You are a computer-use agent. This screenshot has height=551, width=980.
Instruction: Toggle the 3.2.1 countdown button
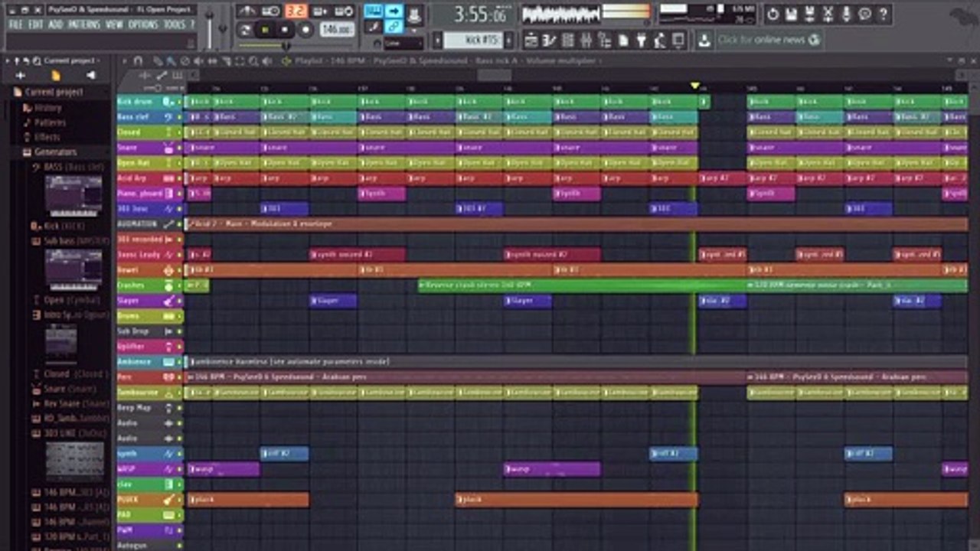(x=296, y=11)
